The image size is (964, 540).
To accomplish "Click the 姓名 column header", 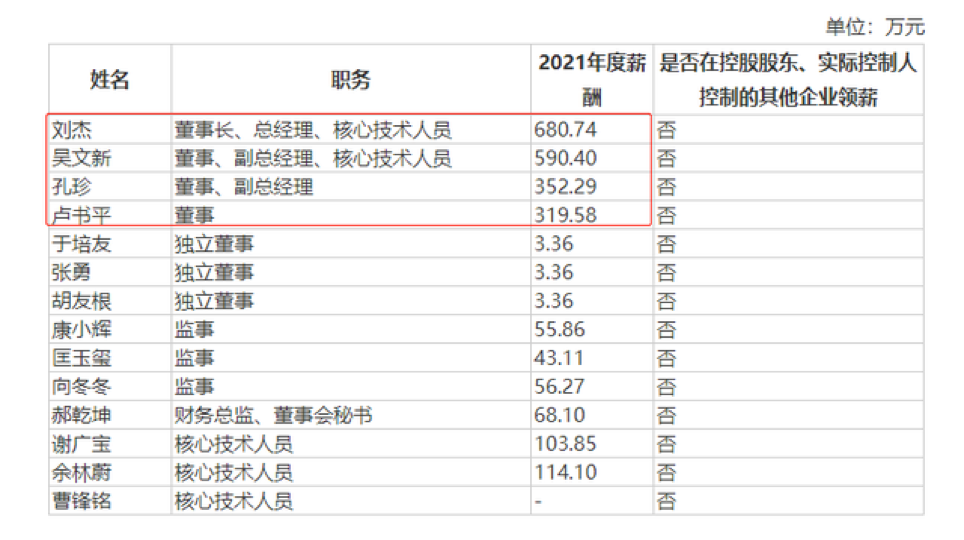I will (x=109, y=80).
